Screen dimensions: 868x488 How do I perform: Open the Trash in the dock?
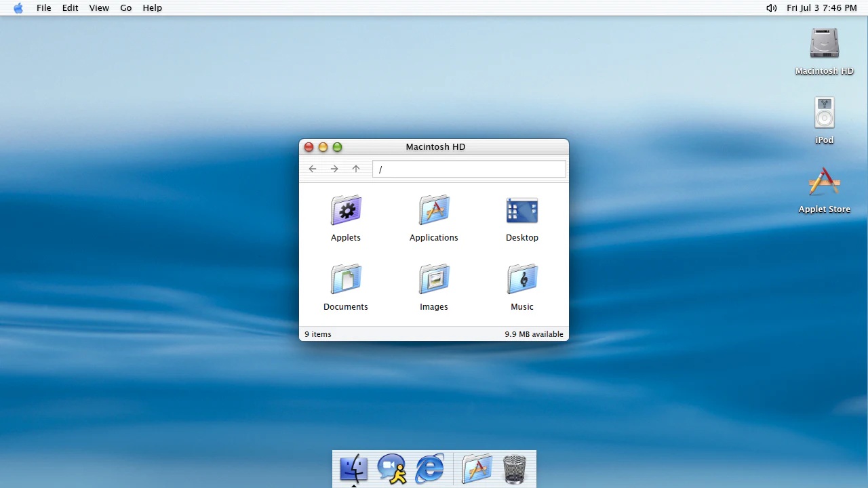click(515, 469)
